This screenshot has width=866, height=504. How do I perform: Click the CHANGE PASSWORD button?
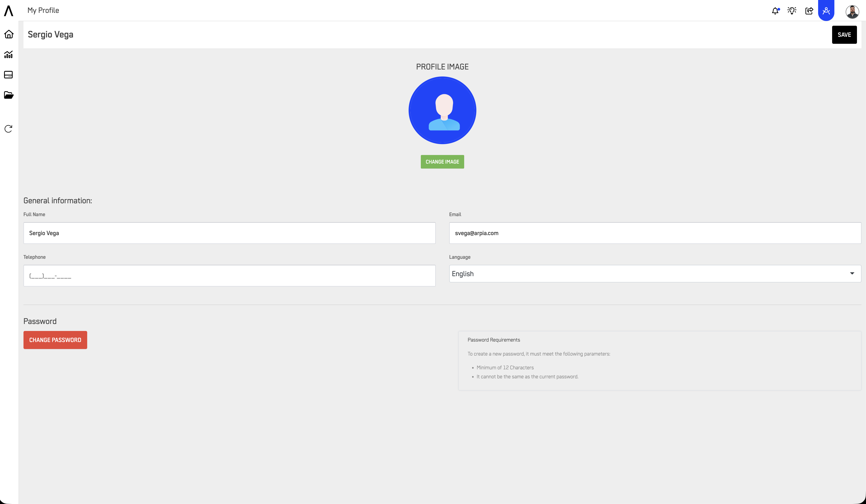click(55, 340)
